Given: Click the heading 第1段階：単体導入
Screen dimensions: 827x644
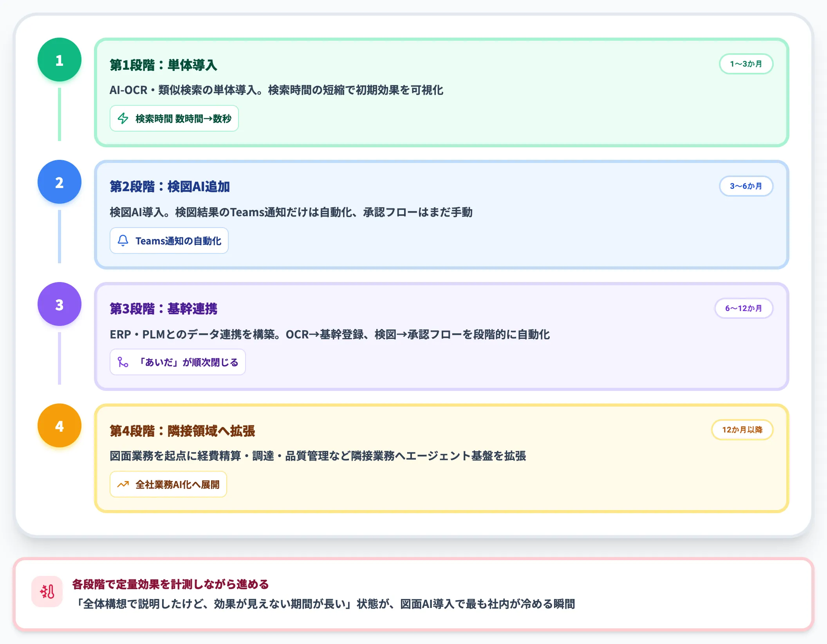Looking at the screenshot, I should pos(163,65).
